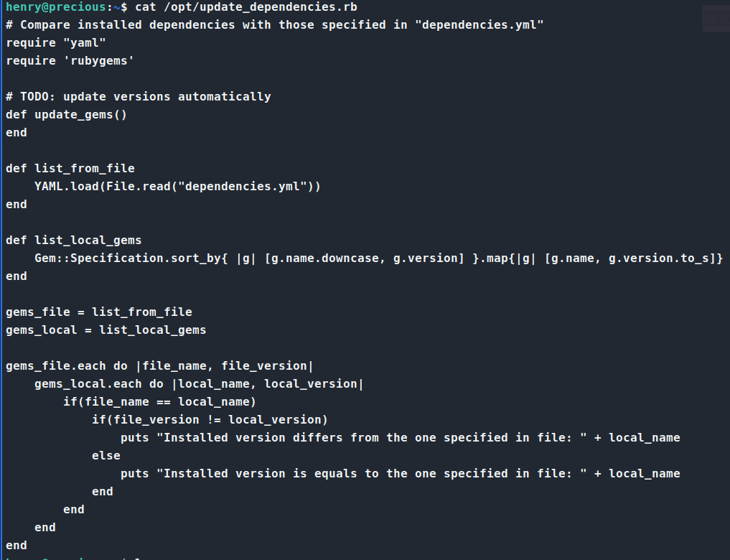
Task: Click the "Installed version is equals" puts line
Action: (400, 474)
